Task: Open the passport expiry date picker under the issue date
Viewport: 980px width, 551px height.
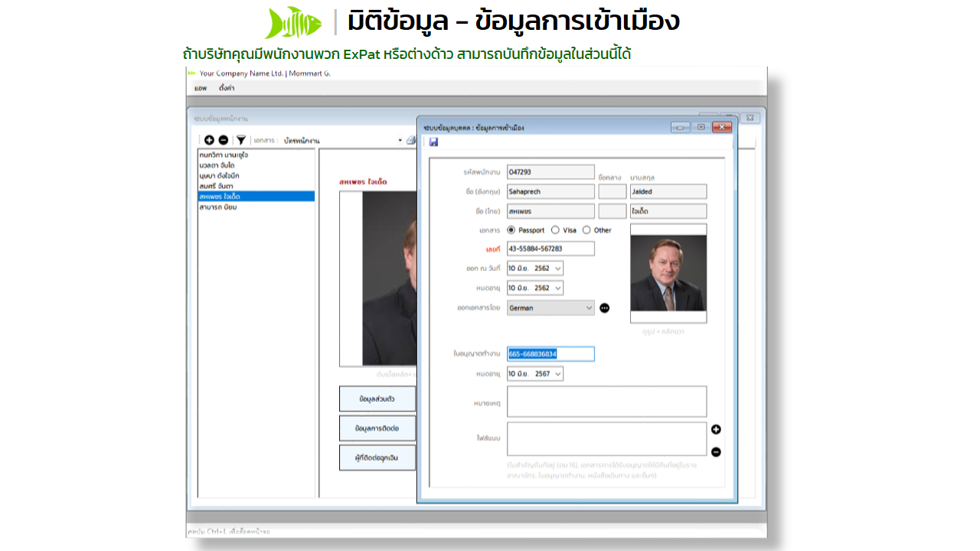Action: click(557, 288)
